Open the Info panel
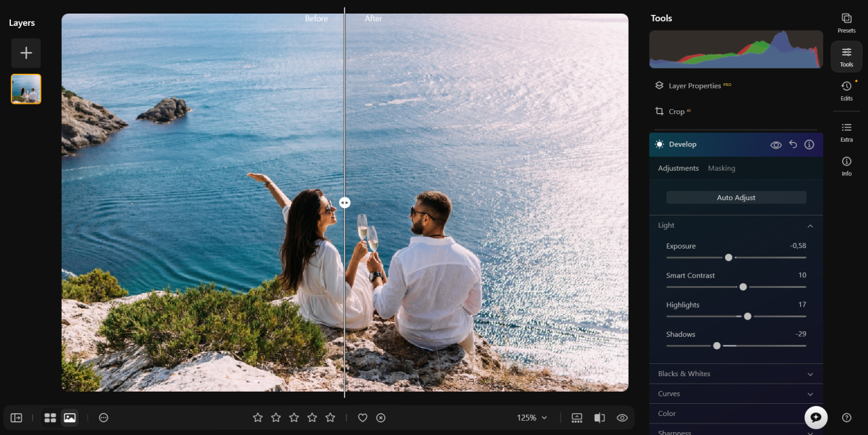Screen dimensions: 868x435 [846, 166]
